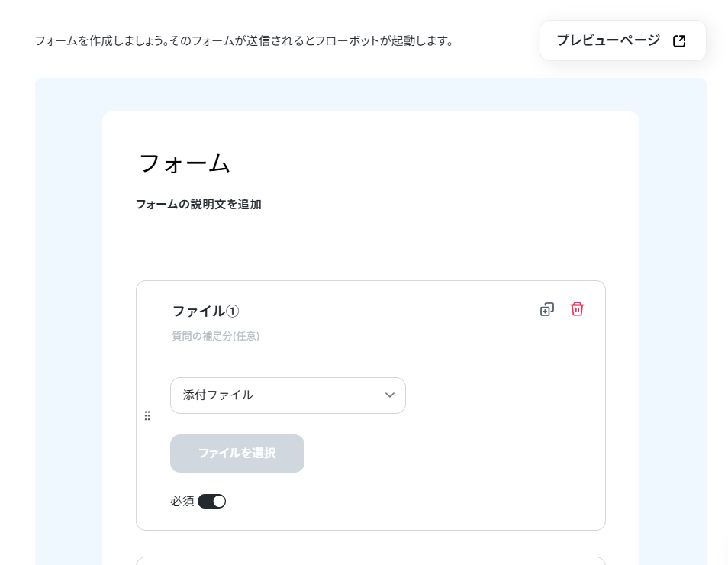
Task: Expand the chevron arrow of 添付ファイル dropdown
Action: 389,395
